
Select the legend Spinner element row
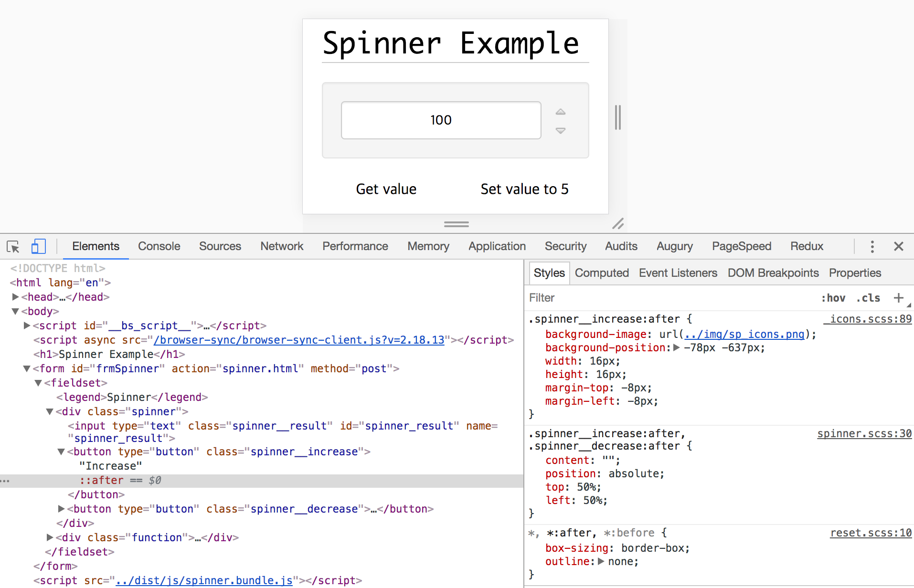132,397
